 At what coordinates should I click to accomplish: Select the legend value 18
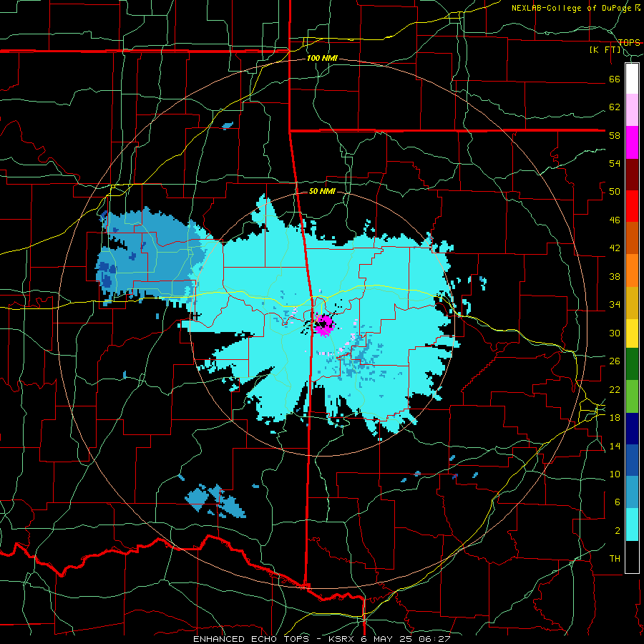click(x=615, y=418)
